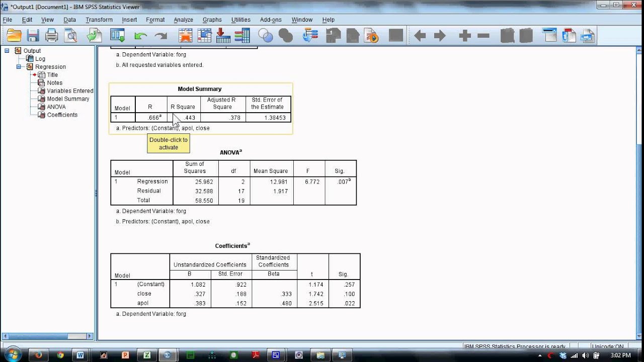Select ANOVA in the outline tree

tap(56, 107)
